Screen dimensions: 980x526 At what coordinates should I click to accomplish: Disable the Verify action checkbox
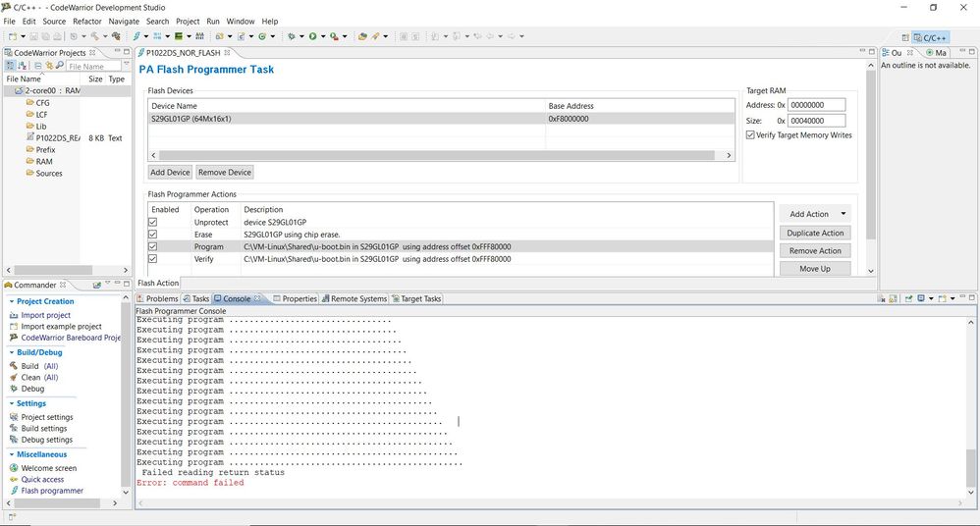coord(152,259)
